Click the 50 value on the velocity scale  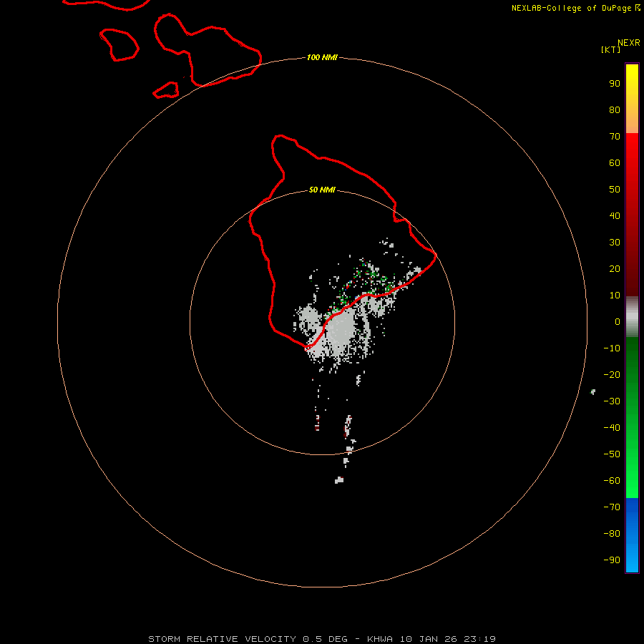coord(615,190)
